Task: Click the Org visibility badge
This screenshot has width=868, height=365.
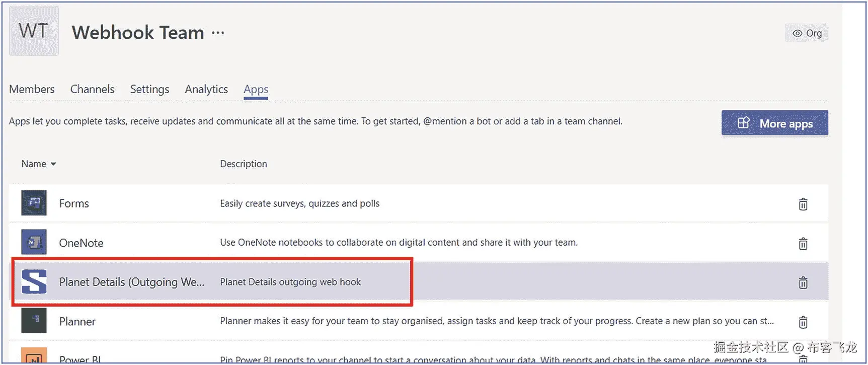Action: pos(807,33)
